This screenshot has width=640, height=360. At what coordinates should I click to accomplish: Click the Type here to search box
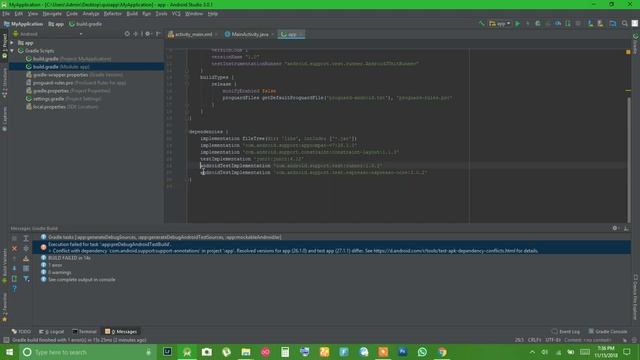pyautogui.click(x=88, y=352)
